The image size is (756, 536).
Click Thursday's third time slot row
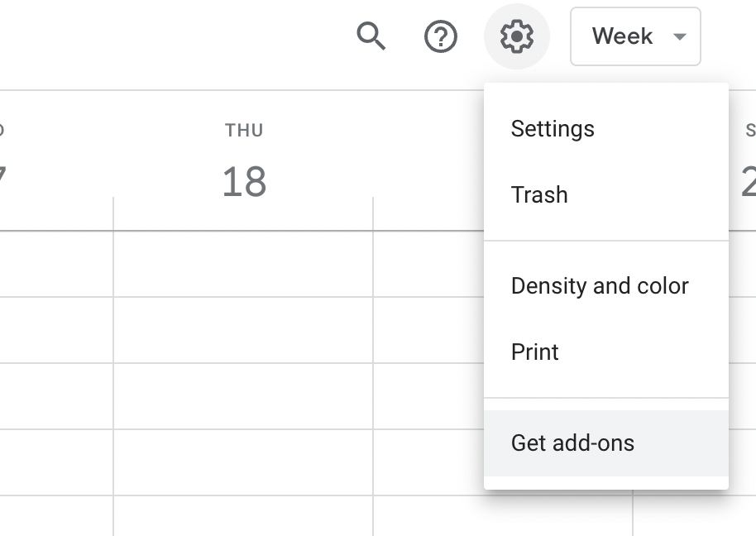(x=243, y=396)
